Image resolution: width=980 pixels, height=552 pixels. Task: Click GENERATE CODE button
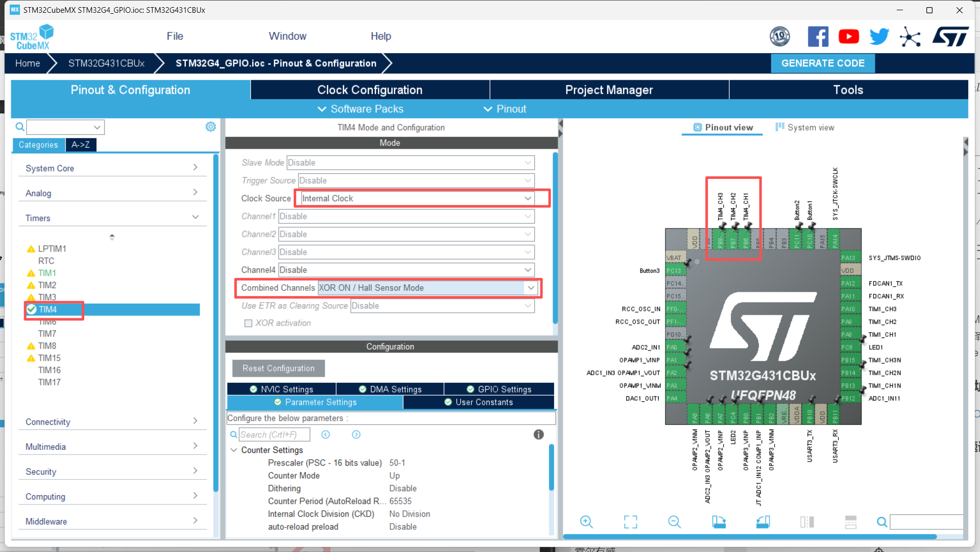[823, 63]
